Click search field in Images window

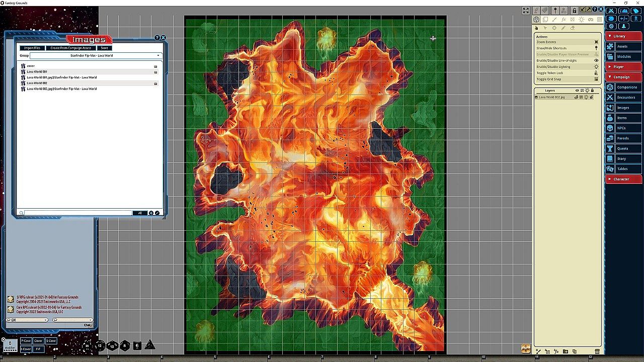click(x=78, y=213)
